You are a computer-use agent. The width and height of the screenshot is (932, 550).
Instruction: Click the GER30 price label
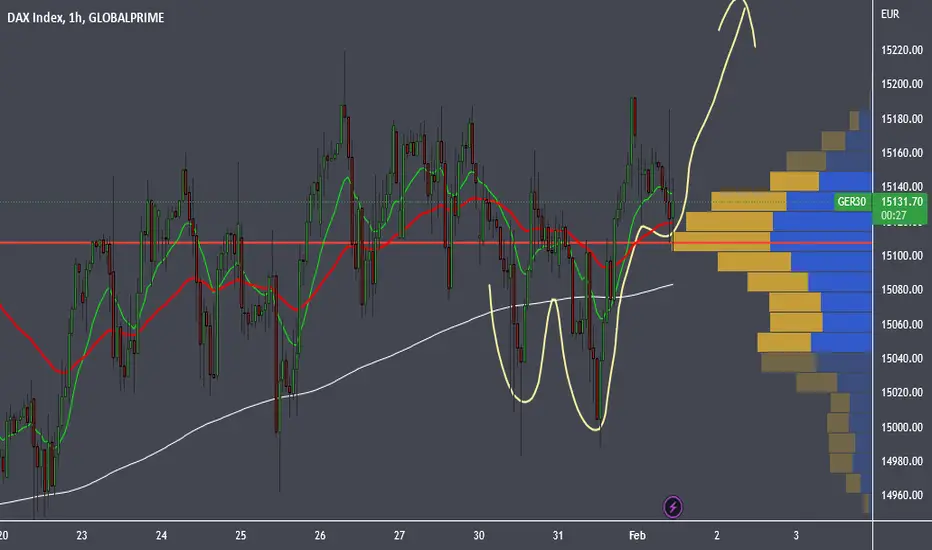tap(851, 202)
